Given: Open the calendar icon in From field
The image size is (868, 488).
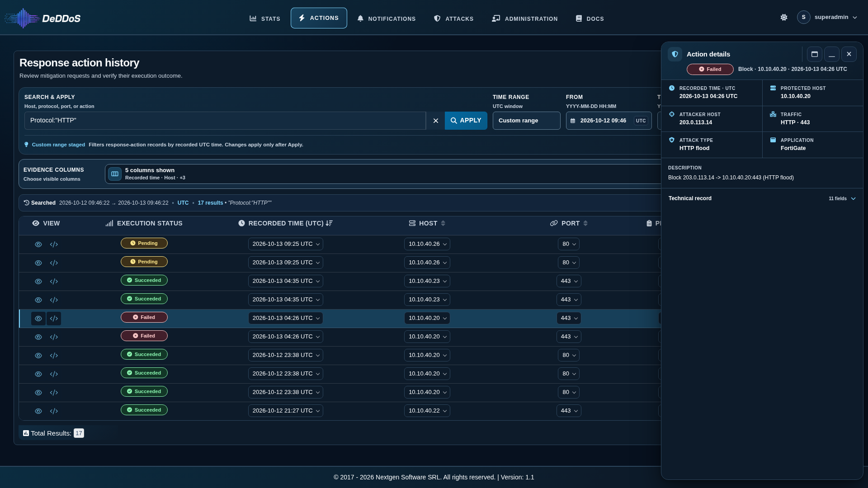Looking at the screenshot, I should pos(573,121).
